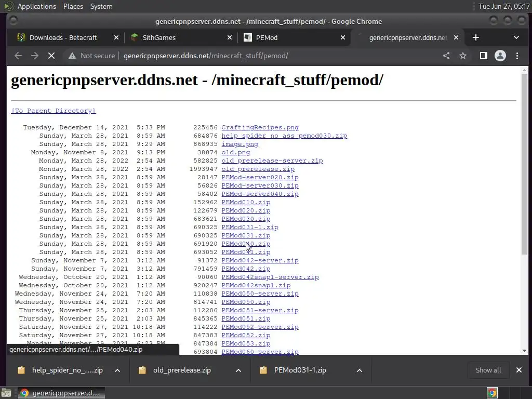Open the side panel icon
The width and height of the screenshot is (532, 399).
pyautogui.click(x=484, y=56)
